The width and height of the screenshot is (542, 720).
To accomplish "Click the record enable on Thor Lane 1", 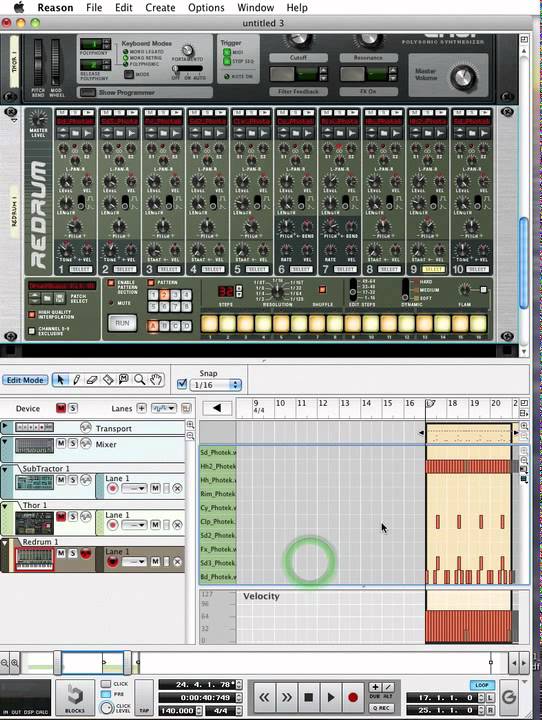I will coord(113,525).
